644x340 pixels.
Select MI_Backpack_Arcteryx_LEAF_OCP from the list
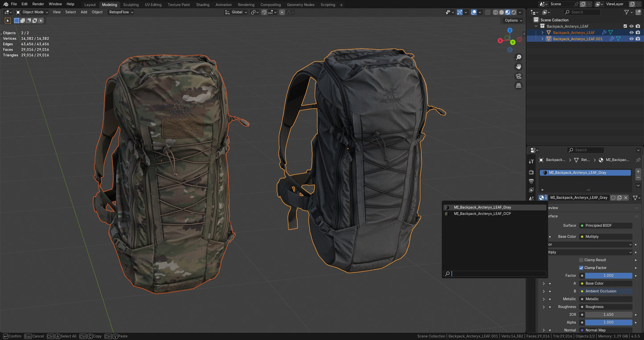click(x=484, y=213)
